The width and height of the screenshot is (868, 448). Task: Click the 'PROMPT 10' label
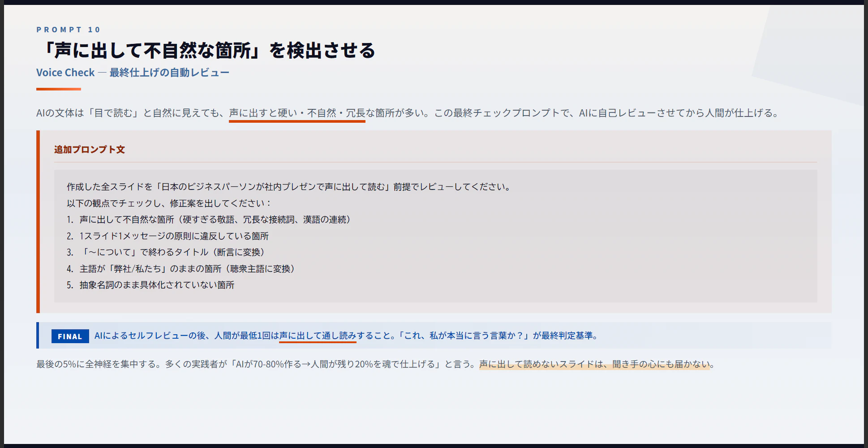pyautogui.click(x=69, y=30)
